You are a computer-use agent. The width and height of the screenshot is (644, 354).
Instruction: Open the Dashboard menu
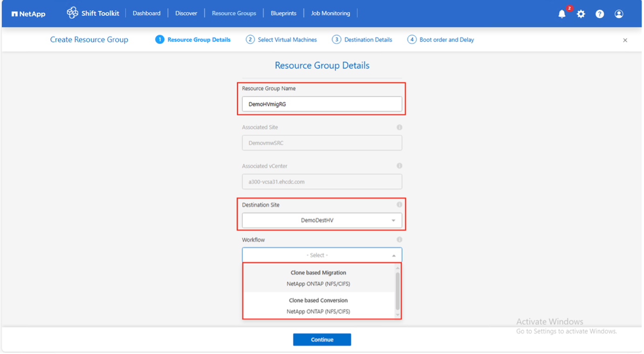pyautogui.click(x=147, y=14)
